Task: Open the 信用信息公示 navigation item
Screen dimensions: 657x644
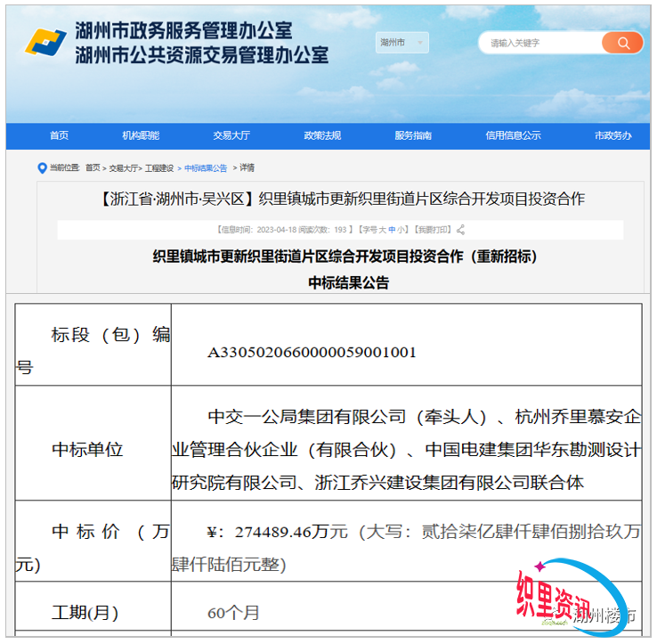Action: coord(514,135)
